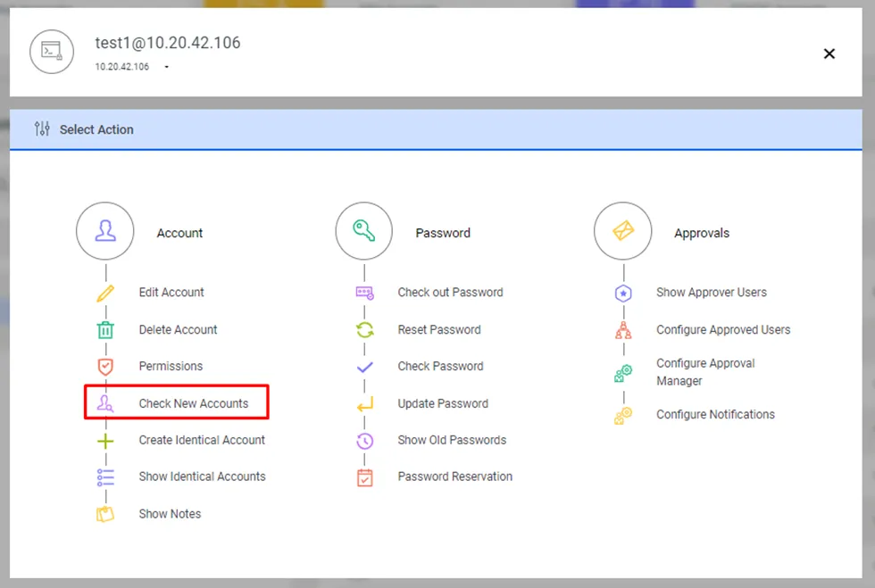This screenshot has width=875, height=588.
Task: Select Check out Password
Action: (450, 293)
